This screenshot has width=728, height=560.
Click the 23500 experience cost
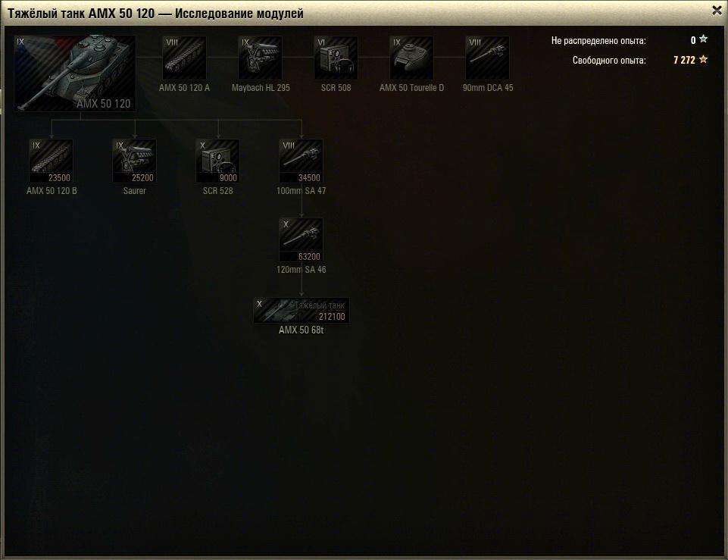point(59,178)
